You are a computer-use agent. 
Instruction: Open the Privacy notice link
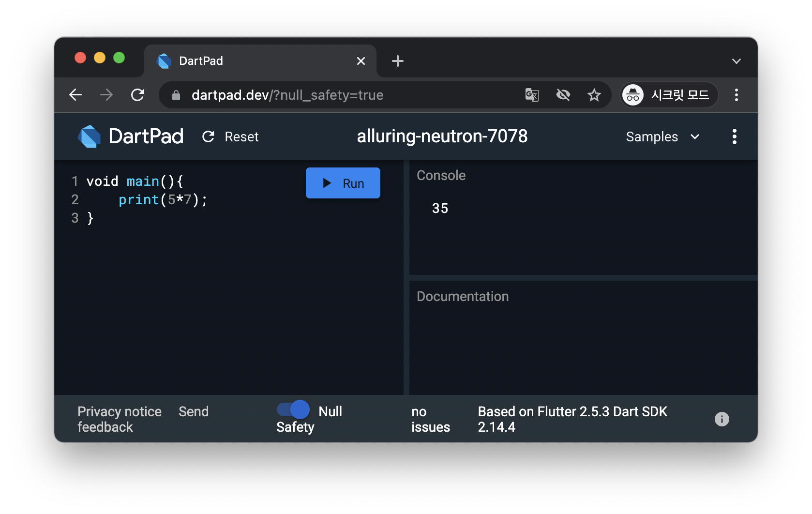click(x=120, y=411)
